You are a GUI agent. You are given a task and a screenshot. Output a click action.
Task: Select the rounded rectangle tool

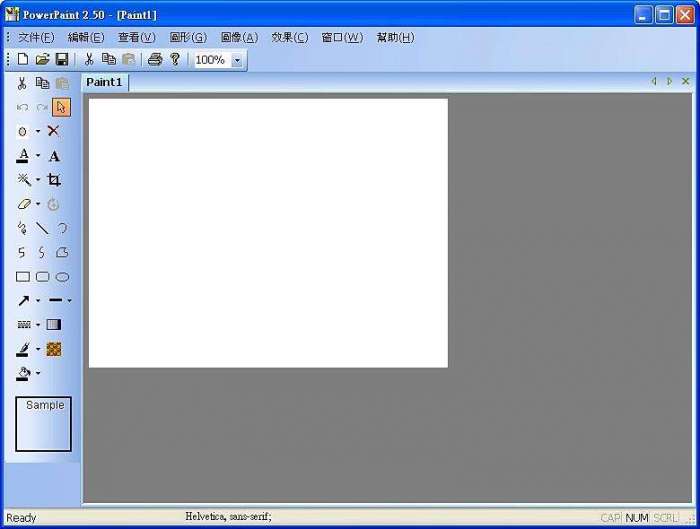[x=42, y=277]
